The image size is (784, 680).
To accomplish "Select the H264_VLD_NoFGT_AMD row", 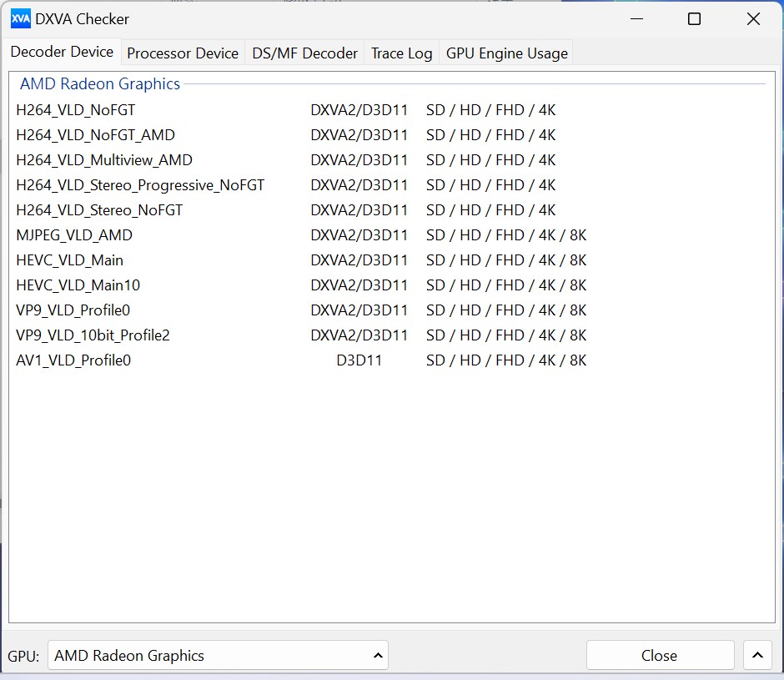I will coord(95,135).
